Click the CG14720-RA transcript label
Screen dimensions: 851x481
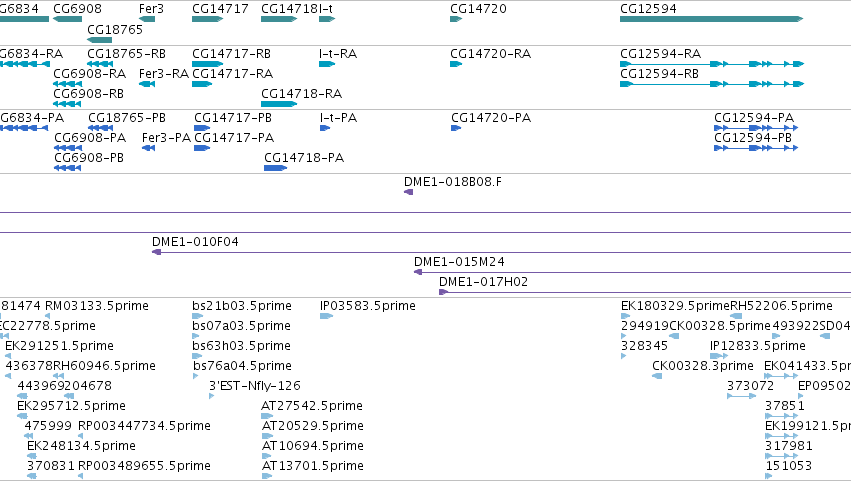click(490, 54)
